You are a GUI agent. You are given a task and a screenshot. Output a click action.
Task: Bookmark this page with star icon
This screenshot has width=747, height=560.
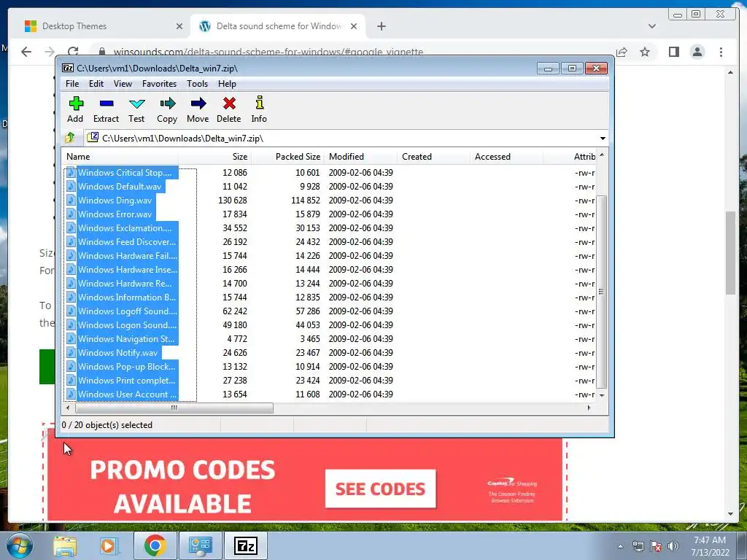click(645, 52)
